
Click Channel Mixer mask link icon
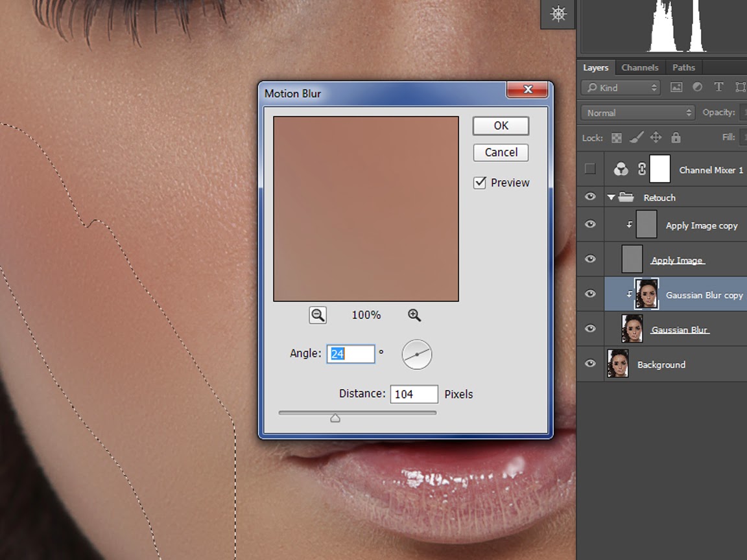tap(642, 169)
